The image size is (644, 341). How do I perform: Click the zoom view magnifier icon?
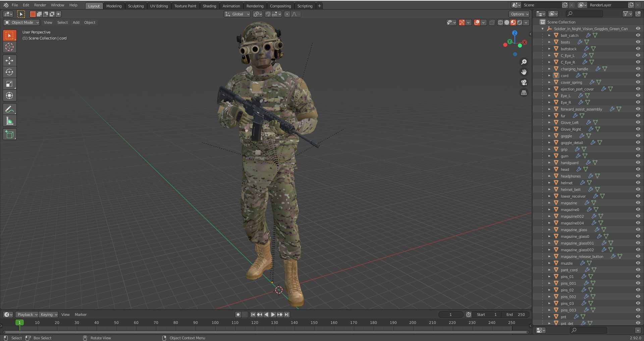point(524,62)
